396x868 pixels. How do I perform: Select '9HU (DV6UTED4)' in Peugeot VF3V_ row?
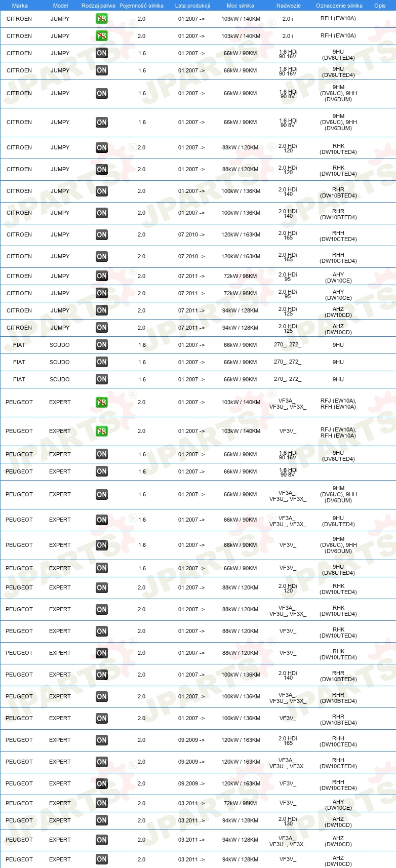tap(338, 570)
